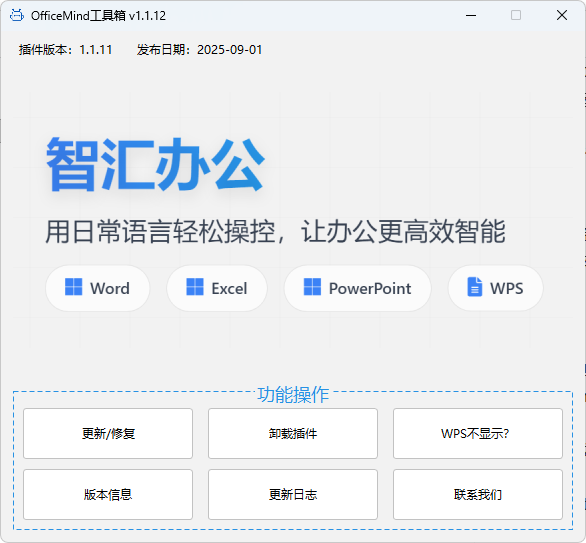Open the WPS不显示? help button
The image size is (586, 543).
[478, 434]
